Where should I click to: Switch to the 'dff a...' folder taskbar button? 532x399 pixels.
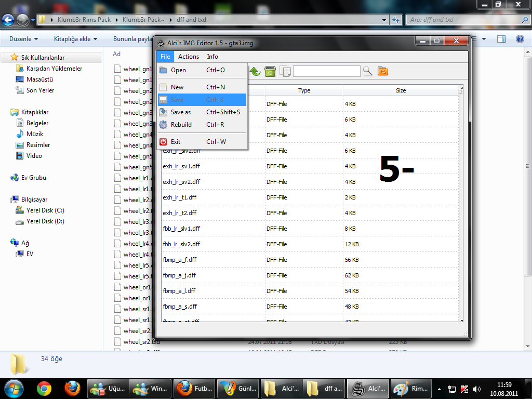[324, 389]
